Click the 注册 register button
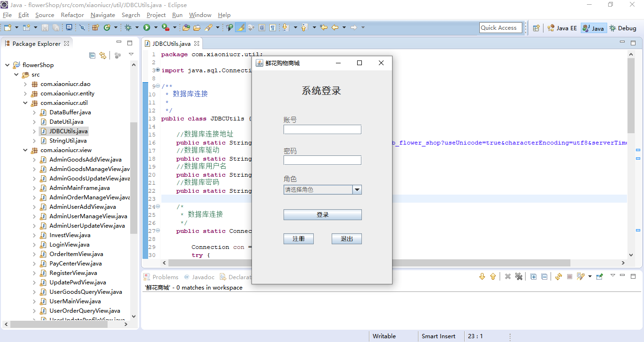This screenshot has width=644, height=342. pyautogui.click(x=299, y=239)
